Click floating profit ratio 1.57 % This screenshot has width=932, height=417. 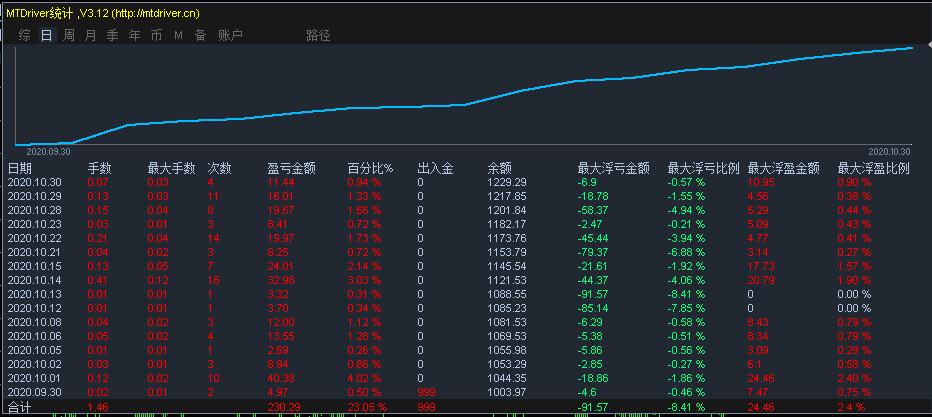pos(854,266)
